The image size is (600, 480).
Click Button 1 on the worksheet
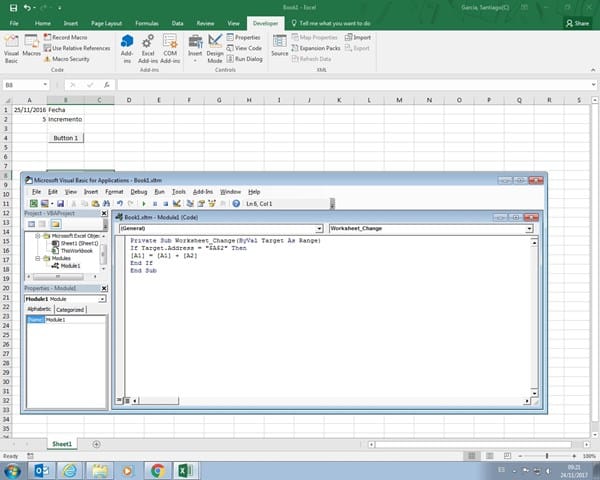pos(66,138)
